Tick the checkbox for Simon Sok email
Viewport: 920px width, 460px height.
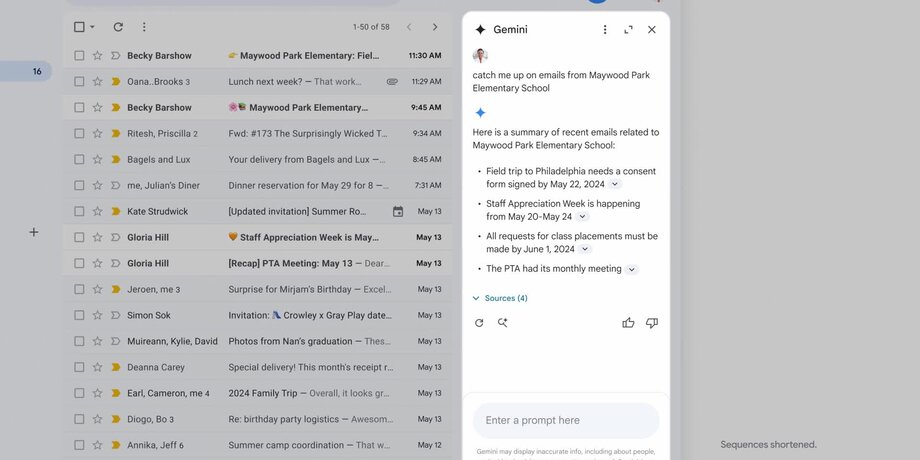click(x=79, y=316)
